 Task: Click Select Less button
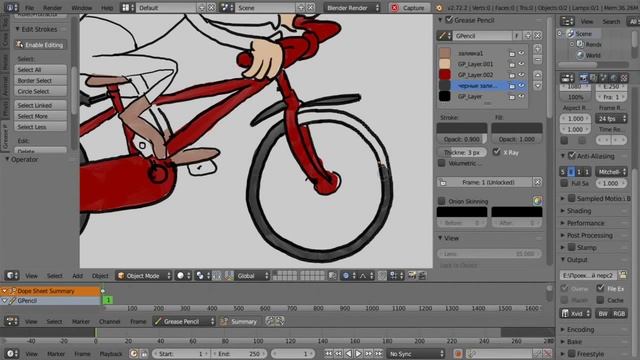click(x=40, y=127)
